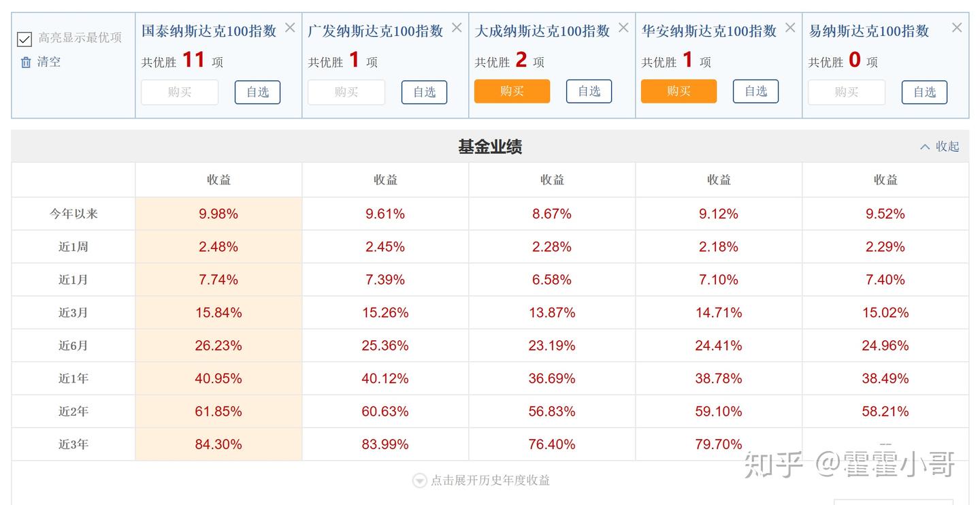Click 自选 under 国泰纳斯达克100指数

(x=257, y=93)
